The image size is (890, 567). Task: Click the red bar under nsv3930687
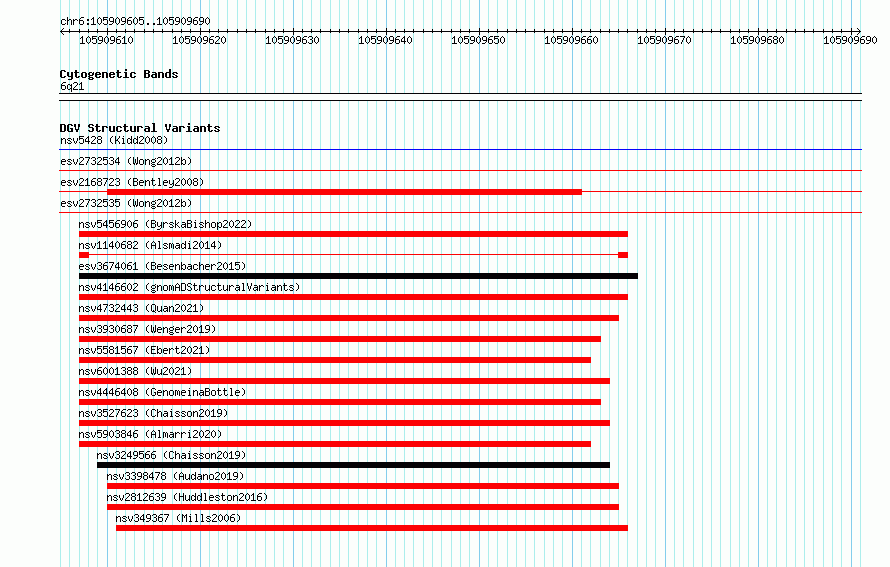pyautogui.click(x=339, y=339)
